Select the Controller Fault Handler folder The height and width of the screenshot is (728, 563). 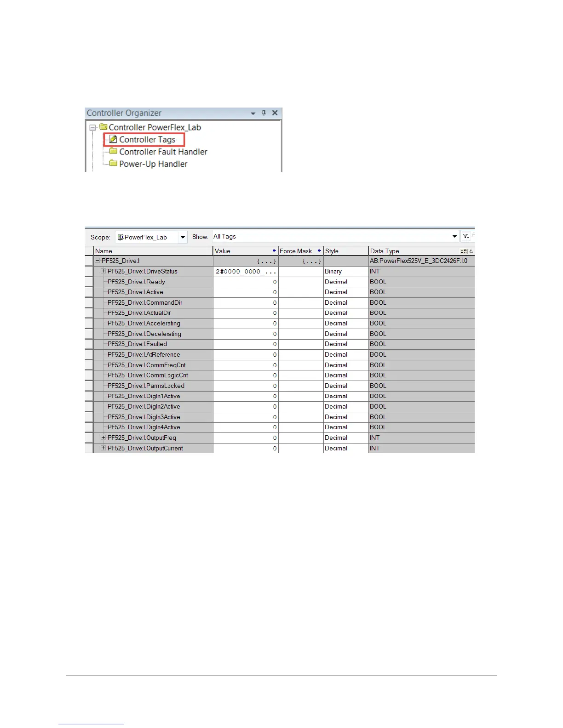tap(163, 152)
